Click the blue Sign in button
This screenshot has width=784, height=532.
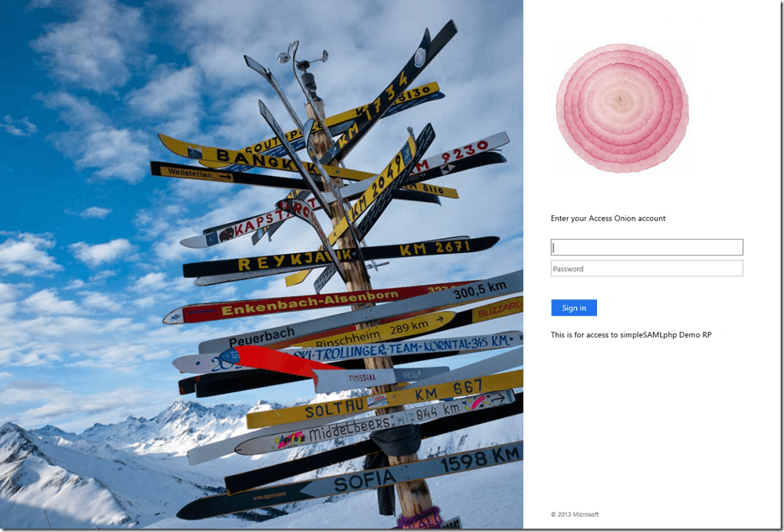pos(574,307)
